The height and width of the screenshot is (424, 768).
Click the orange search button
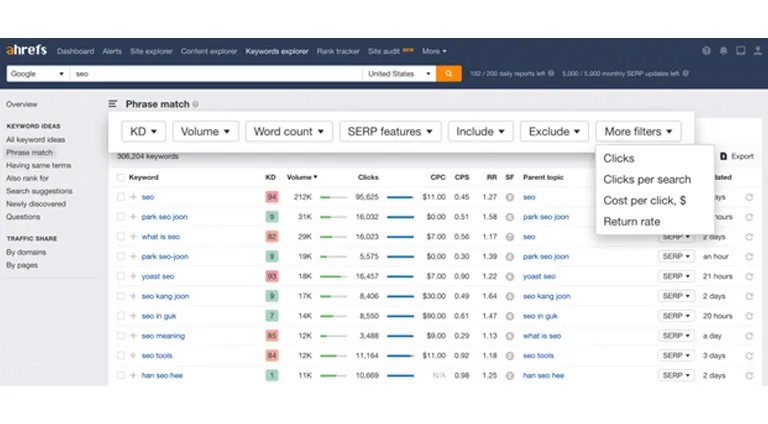click(x=449, y=73)
